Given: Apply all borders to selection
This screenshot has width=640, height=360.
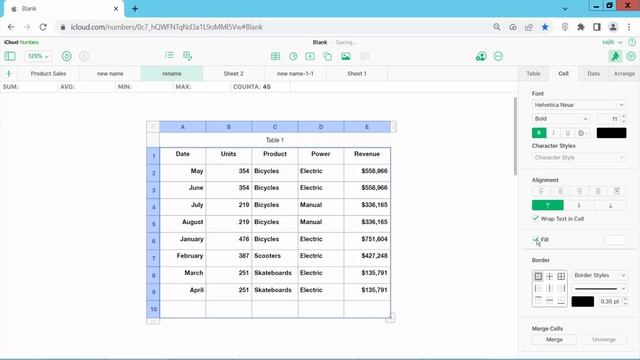Looking at the screenshot, I should pyautogui.click(x=561, y=276).
